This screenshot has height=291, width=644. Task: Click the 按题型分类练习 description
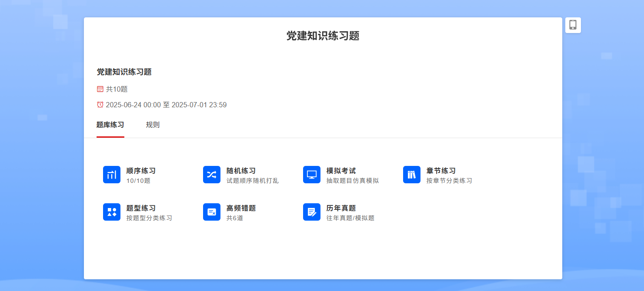coord(149,218)
